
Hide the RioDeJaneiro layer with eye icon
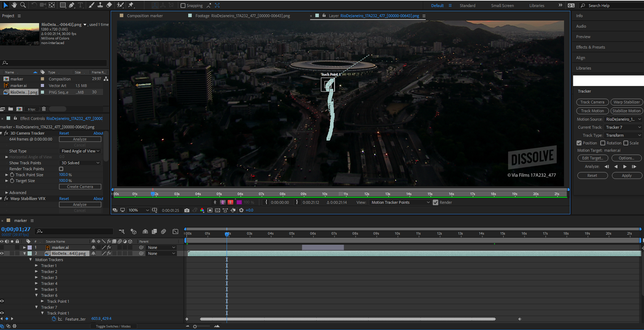click(2, 253)
